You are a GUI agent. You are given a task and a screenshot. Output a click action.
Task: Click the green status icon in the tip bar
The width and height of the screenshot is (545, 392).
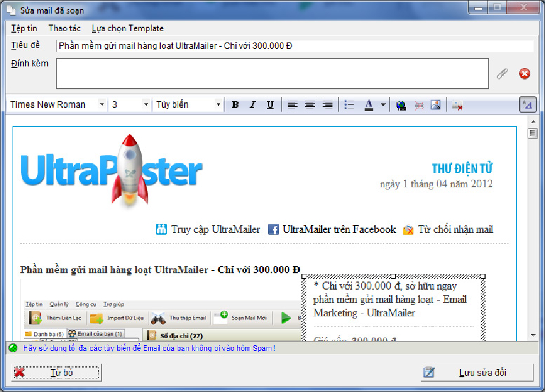(13, 348)
